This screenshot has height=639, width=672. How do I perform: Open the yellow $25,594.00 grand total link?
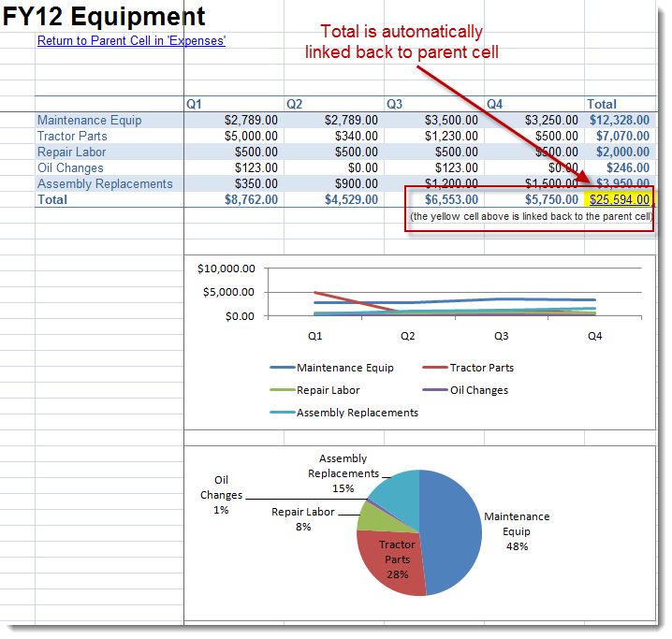619,199
